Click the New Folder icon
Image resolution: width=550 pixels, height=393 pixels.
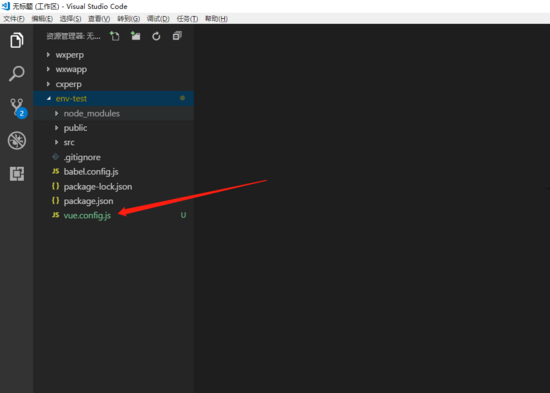click(x=135, y=36)
